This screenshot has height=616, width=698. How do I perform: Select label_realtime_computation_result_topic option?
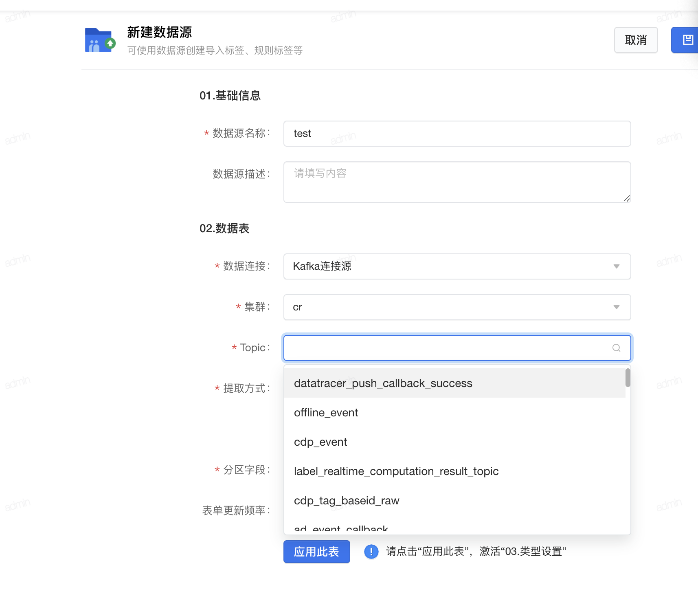[x=396, y=471]
